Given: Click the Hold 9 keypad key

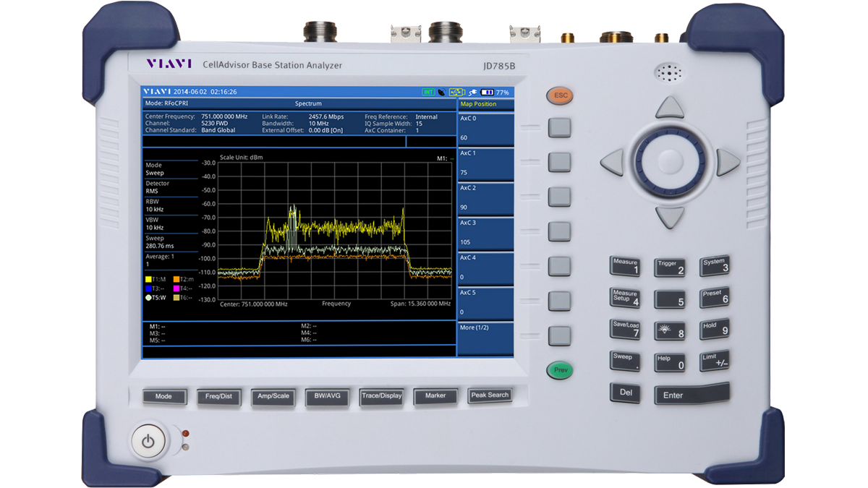Looking at the screenshot, I should 715,329.
